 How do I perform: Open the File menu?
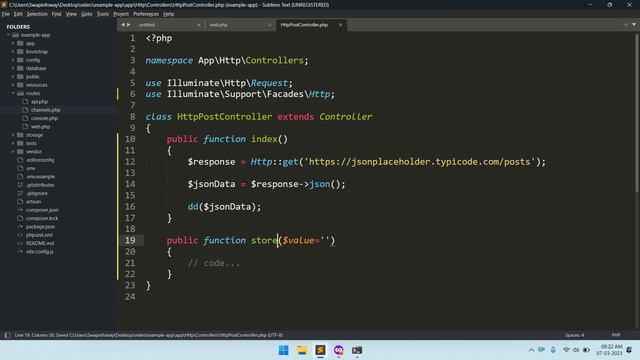(x=6, y=14)
